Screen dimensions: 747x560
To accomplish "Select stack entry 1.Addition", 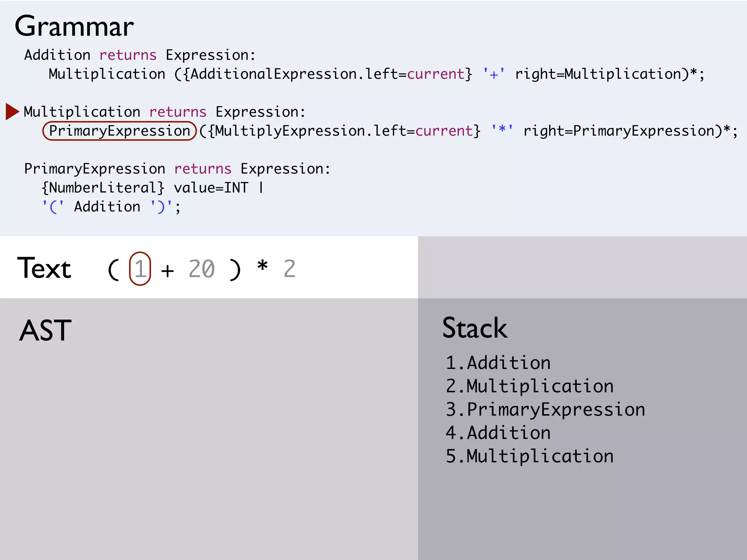I will point(498,363).
